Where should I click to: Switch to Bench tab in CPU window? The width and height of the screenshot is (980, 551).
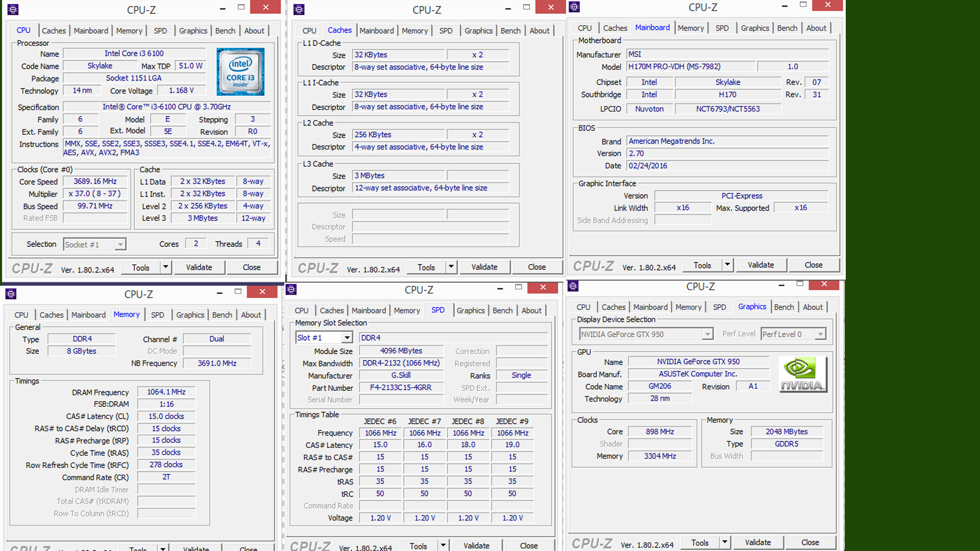225,31
